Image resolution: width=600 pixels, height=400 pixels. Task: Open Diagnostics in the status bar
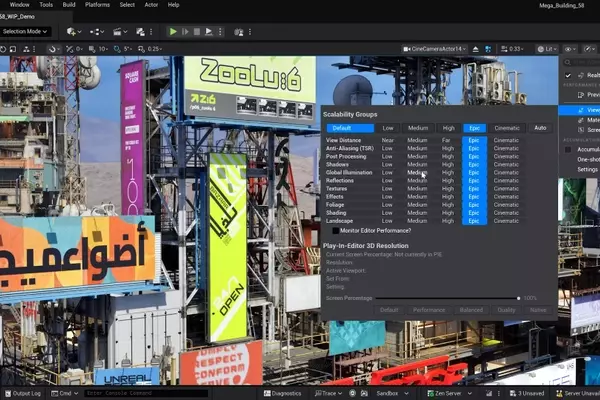pos(282,393)
